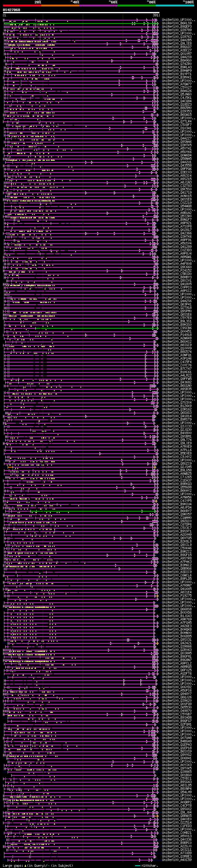
Task: Select label UniRef100_C4IYP5
Action: point(177,501)
